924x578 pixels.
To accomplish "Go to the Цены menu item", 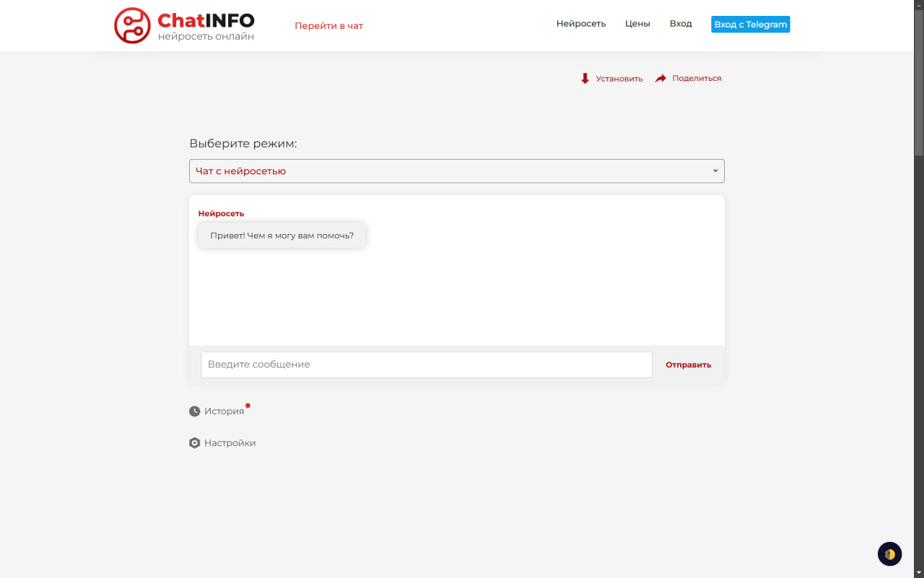I will 637,24.
